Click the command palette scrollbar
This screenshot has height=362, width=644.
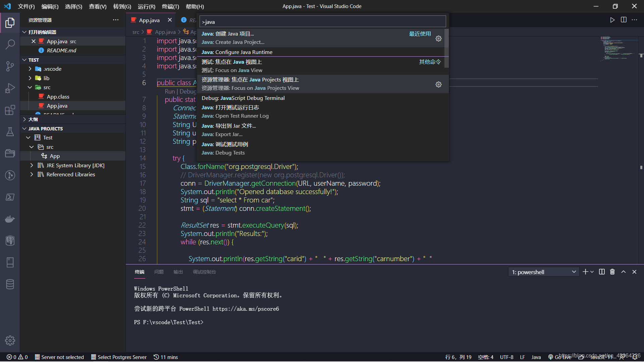tap(447, 49)
